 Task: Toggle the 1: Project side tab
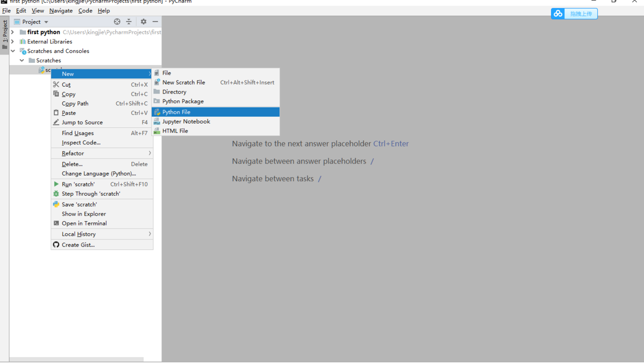pyautogui.click(x=5, y=35)
